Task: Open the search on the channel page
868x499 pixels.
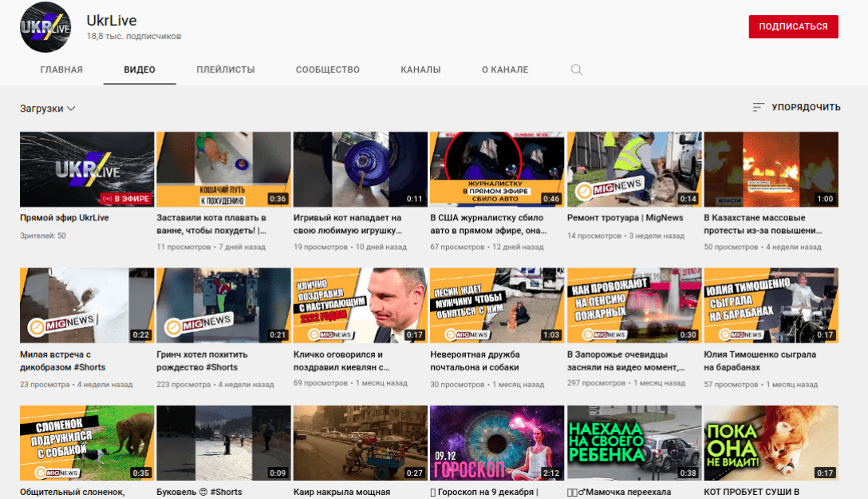Action: (x=576, y=69)
